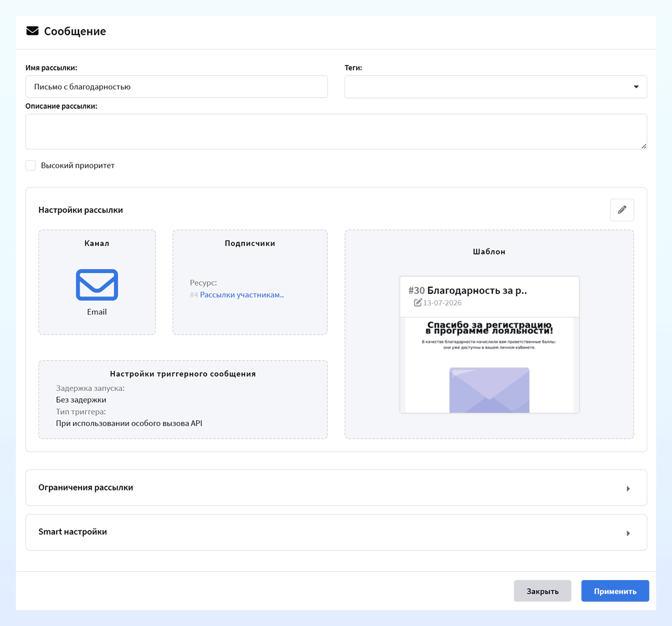Click the Закрыть button
This screenshot has width=672, height=626.
(x=542, y=591)
